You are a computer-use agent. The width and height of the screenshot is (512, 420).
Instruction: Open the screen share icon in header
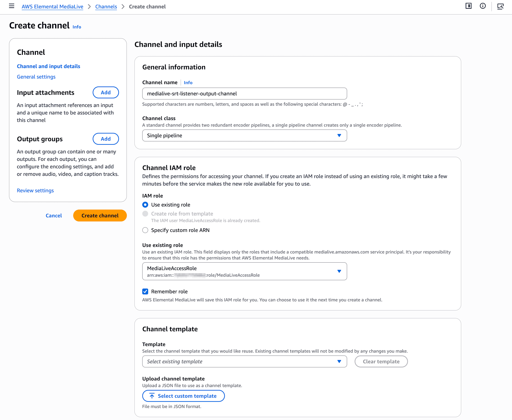(500, 6)
